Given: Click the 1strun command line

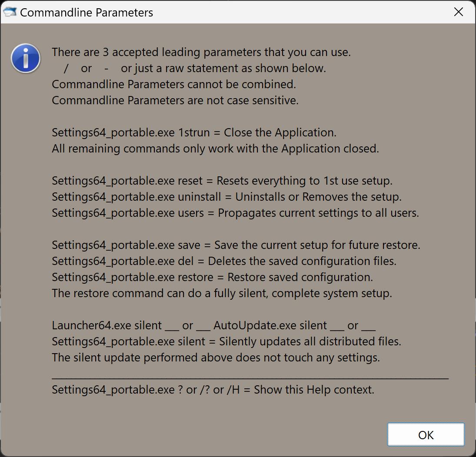Looking at the screenshot, I should [x=194, y=132].
